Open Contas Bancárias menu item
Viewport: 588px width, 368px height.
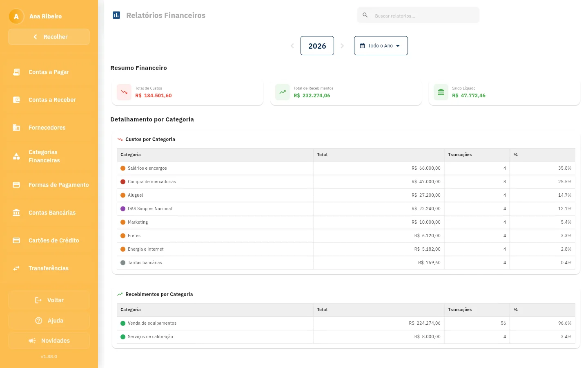click(49, 213)
